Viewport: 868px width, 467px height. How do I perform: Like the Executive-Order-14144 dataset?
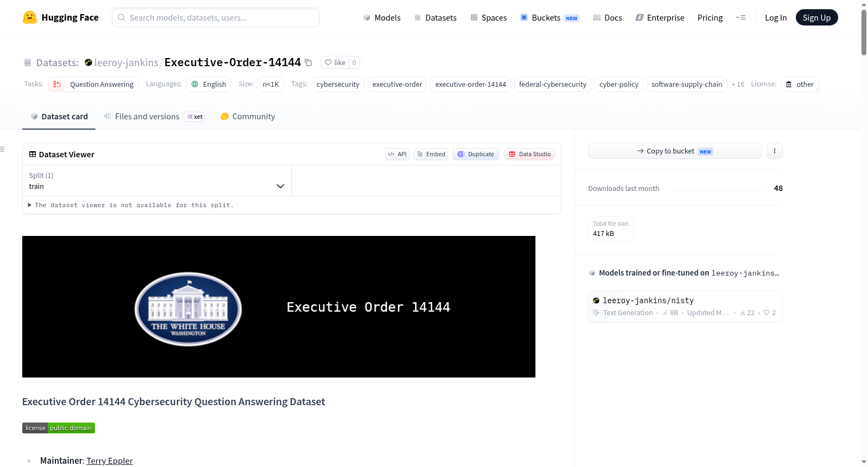click(x=335, y=62)
